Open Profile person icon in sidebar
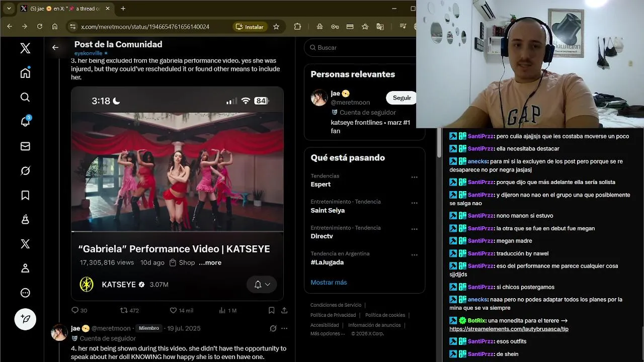 [25, 268]
